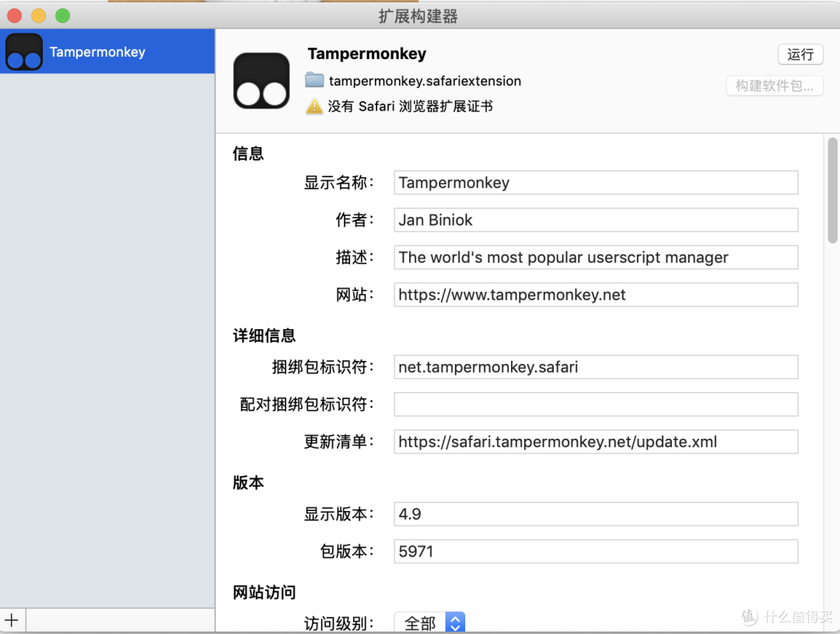Click the vertical scrollbar thumb
Image resolution: width=840 pixels, height=634 pixels.
tap(832, 191)
